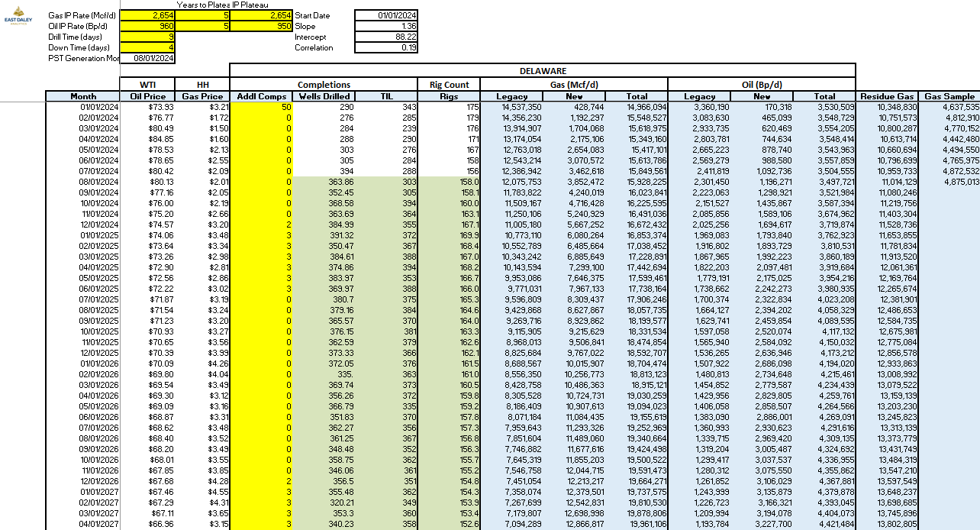Viewport: 980px width, 530px height.
Task: Select the Oil IP Plateau cell showing 950
Action: click(261, 26)
